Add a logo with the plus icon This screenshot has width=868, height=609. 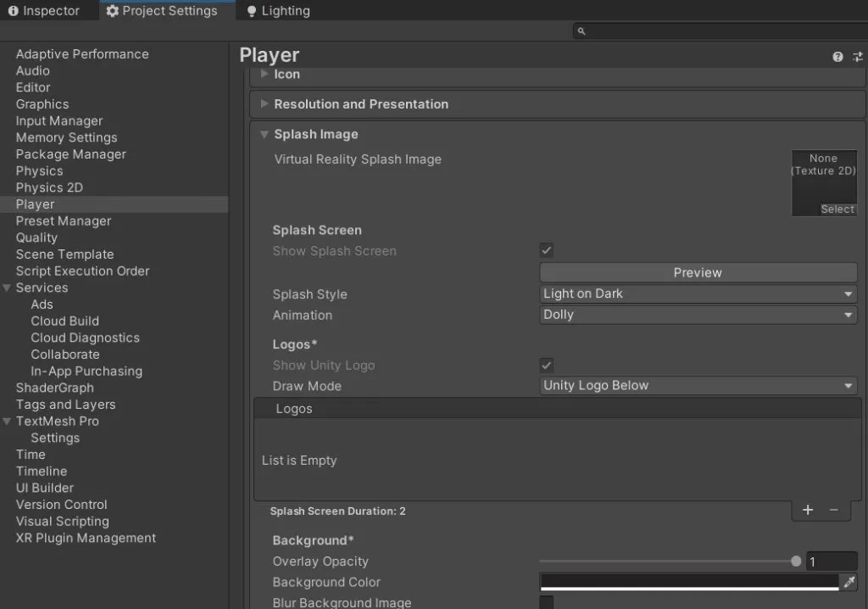[807, 510]
